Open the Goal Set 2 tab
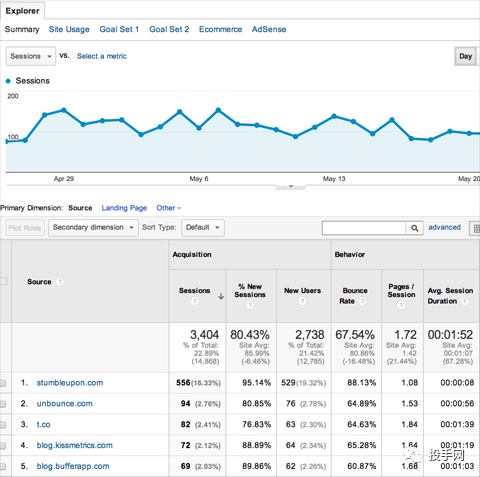The height and width of the screenshot is (477, 480). [x=169, y=29]
